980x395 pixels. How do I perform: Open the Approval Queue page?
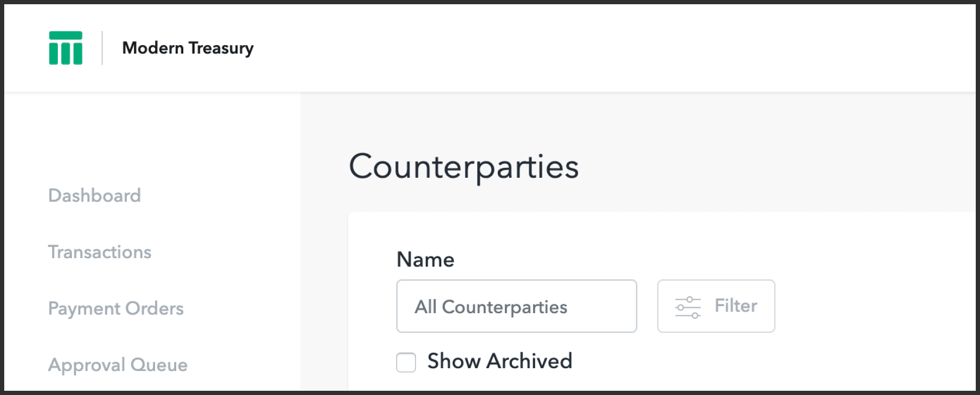coord(118,365)
